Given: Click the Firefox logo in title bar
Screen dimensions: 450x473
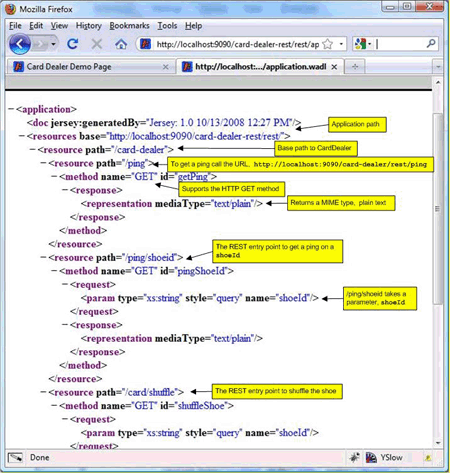Looking at the screenshot, I should click(11, 9).
